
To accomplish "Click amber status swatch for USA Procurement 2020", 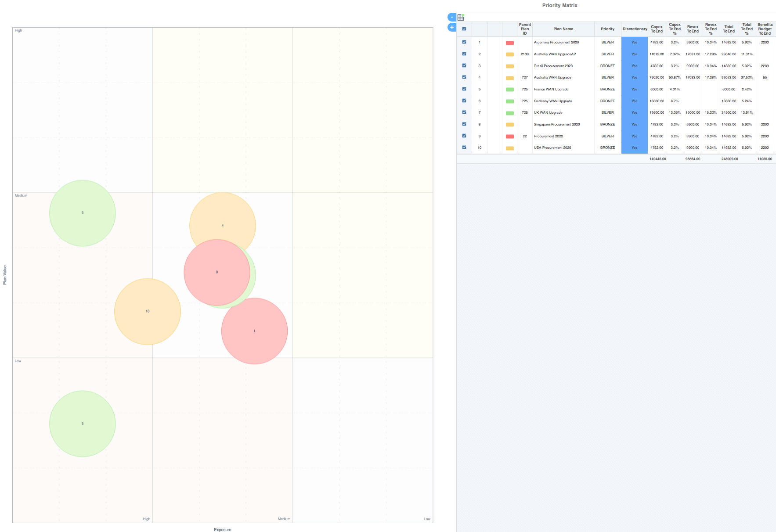I will coord(510,148).
